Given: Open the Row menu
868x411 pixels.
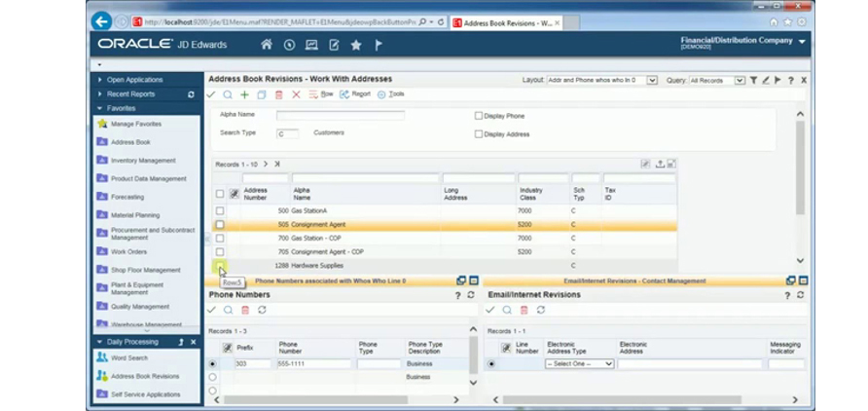Looking at the screenshot, I should tap(321, 94).
